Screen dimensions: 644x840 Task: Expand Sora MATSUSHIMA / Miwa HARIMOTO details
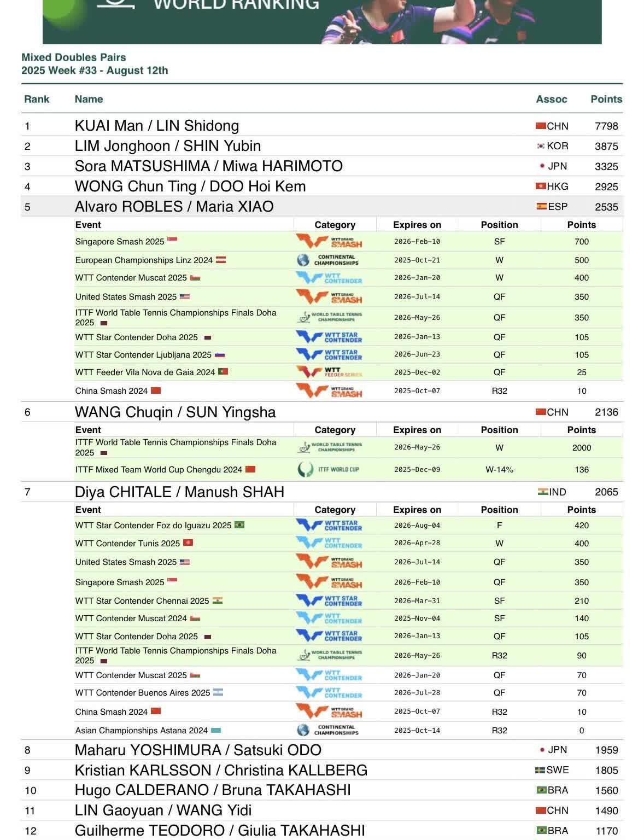coord(321,166)
